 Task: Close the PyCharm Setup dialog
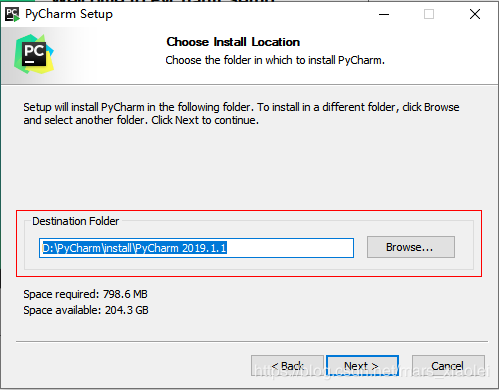point(475,14)
